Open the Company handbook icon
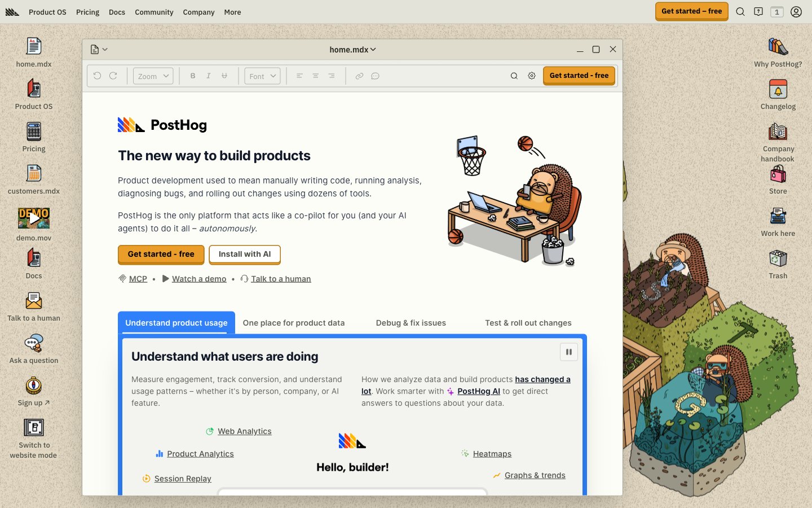This screenshot has height=508, width=812. (778, 142)
